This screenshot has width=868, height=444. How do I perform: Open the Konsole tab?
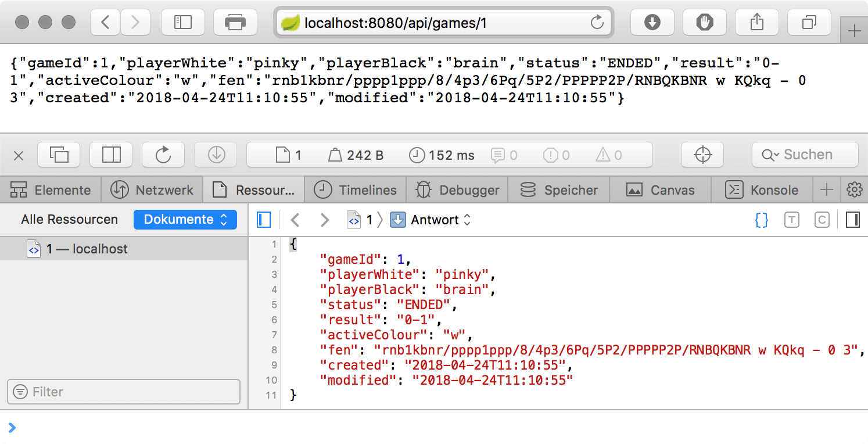coord(762,189)
